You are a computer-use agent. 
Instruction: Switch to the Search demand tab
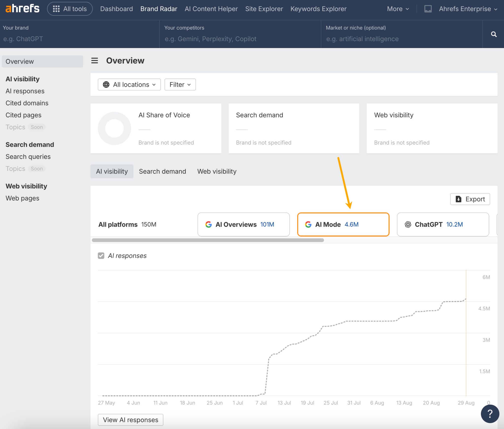coord(162,171)
